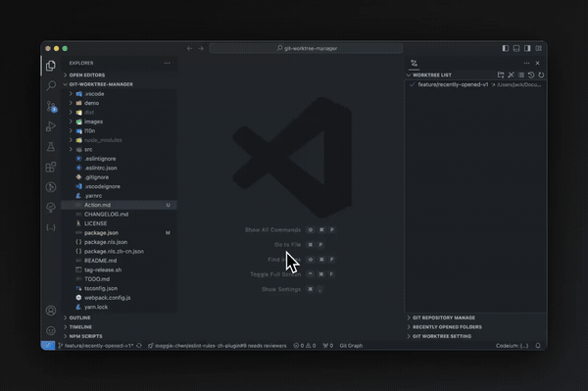
Task: Click Git Graph in the status bar
Action: (351, 346)
